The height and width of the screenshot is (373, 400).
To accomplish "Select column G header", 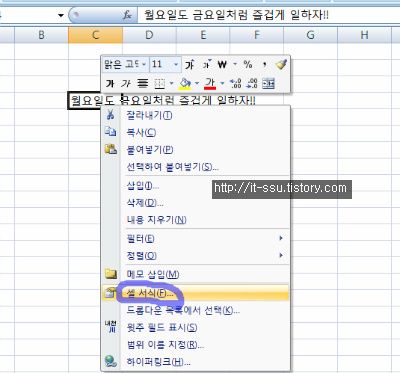I will pyautogui.click(x=310, y=35).
